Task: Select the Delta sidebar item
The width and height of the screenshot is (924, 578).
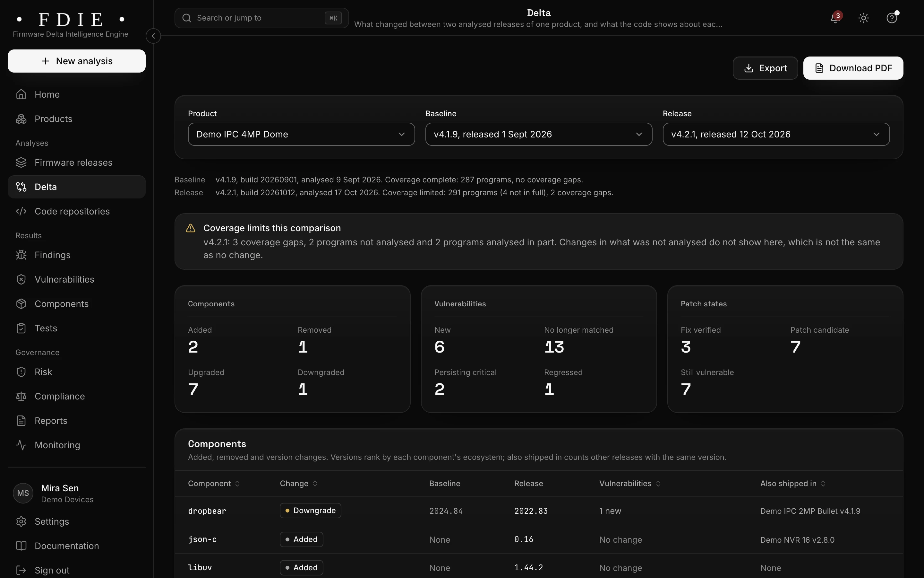Action: tap(77, 187)
